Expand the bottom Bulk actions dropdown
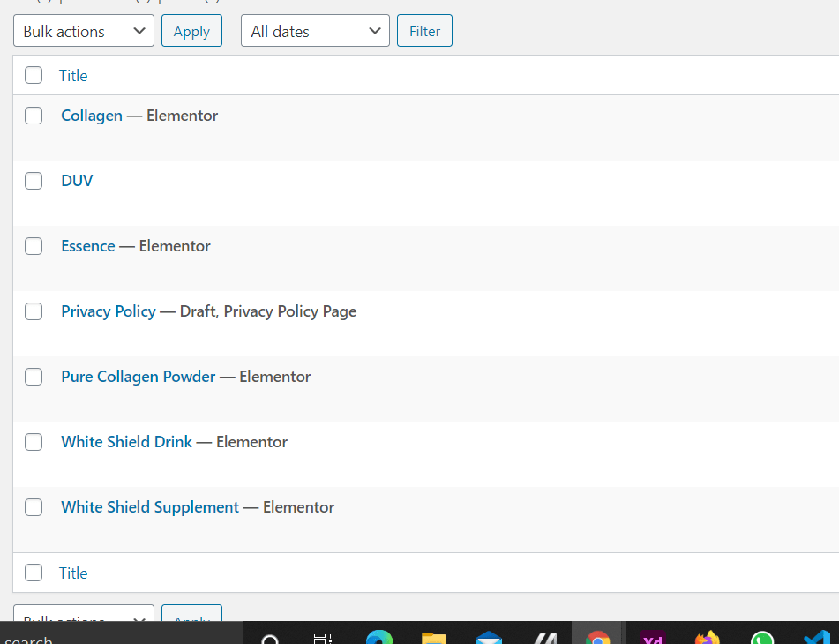Screen dimensions: 839x644 point(84,613)
